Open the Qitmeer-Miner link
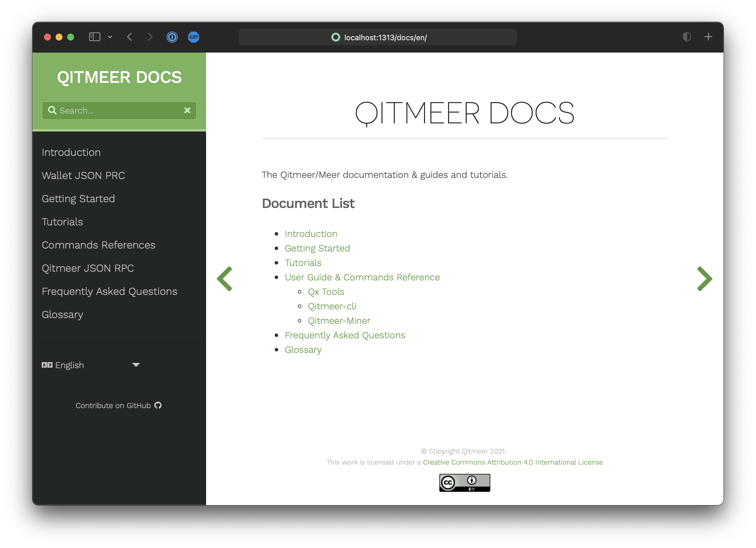 coord(339,320)
